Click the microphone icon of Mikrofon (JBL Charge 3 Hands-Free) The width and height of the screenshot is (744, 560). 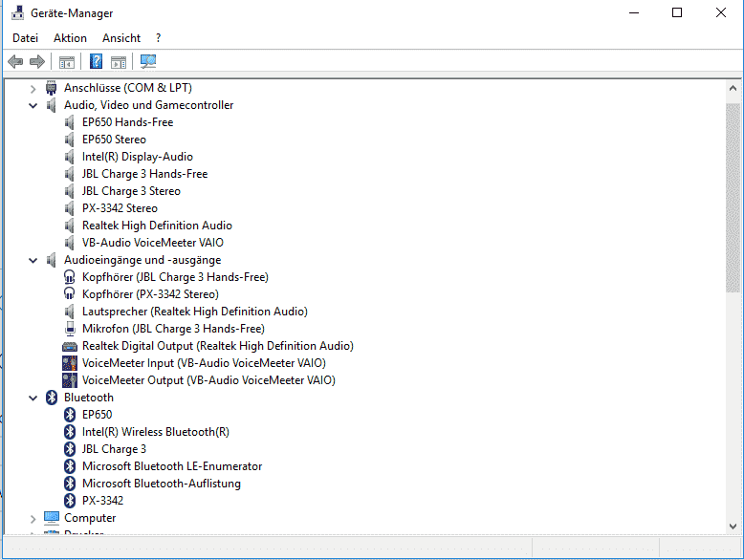(70, 329)
